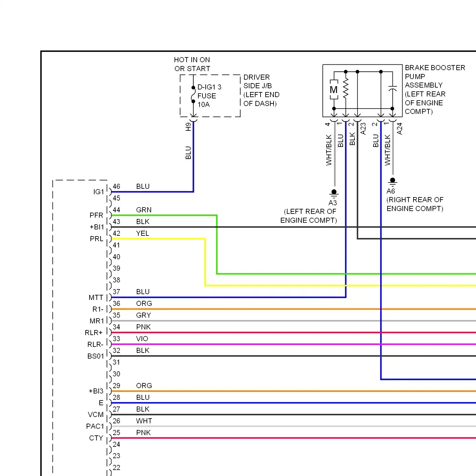476x476 pixels.
Task: Click the A23 connector label
Action: (363, 129)
